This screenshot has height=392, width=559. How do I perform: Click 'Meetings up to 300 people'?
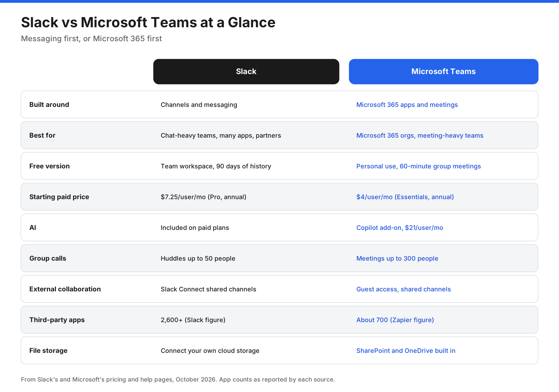(x=397, y=259)
